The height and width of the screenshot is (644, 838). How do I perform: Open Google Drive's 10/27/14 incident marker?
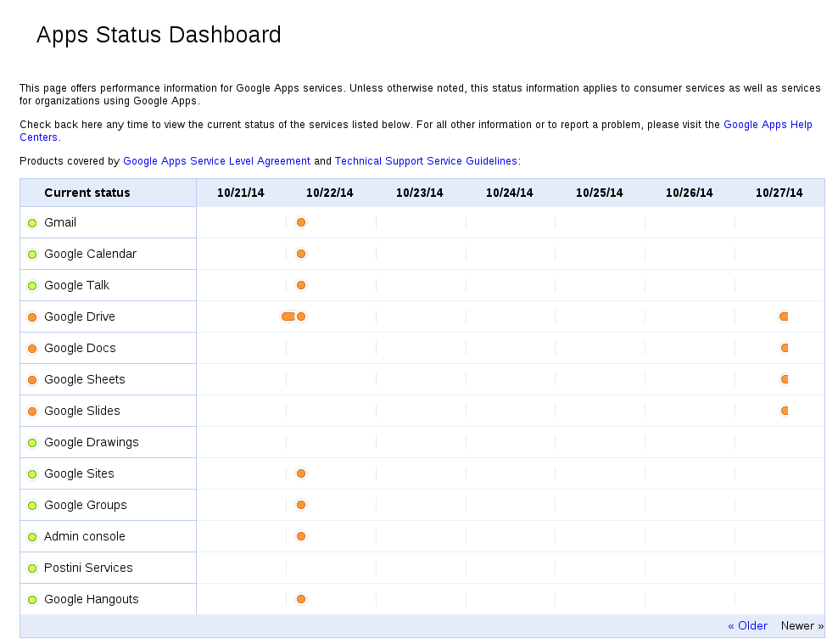point(784,316)
